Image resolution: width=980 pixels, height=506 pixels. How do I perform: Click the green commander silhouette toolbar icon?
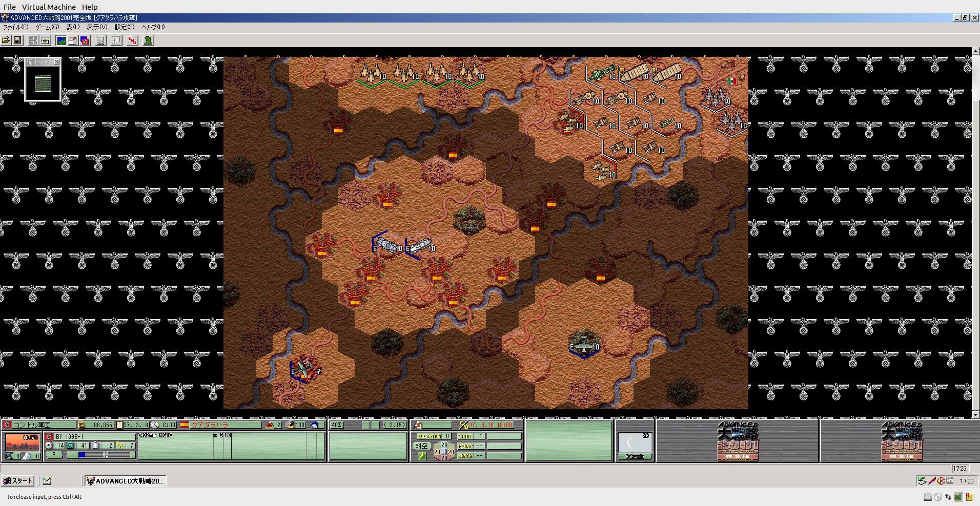[x=148, y=40]
